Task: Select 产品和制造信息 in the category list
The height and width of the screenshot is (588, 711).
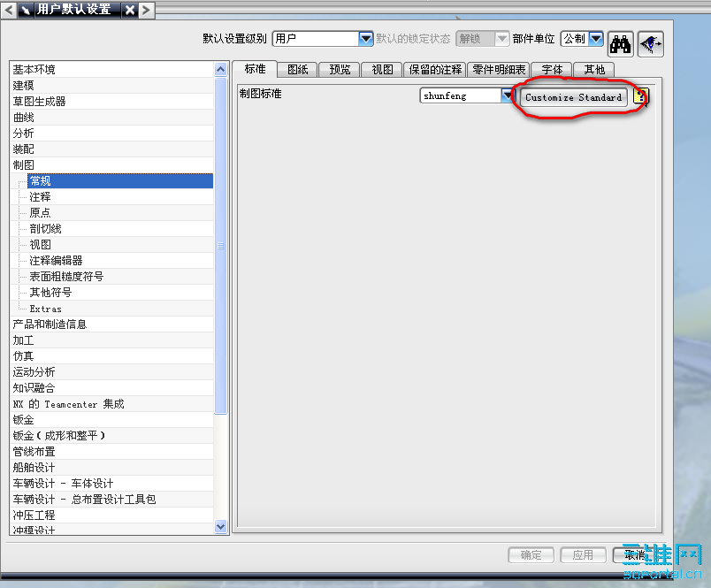Action: click(x=111, y=325)
